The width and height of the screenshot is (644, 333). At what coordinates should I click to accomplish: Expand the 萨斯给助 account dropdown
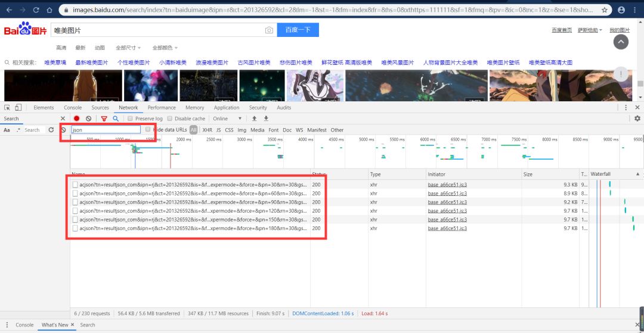click(x=590, y=30)
